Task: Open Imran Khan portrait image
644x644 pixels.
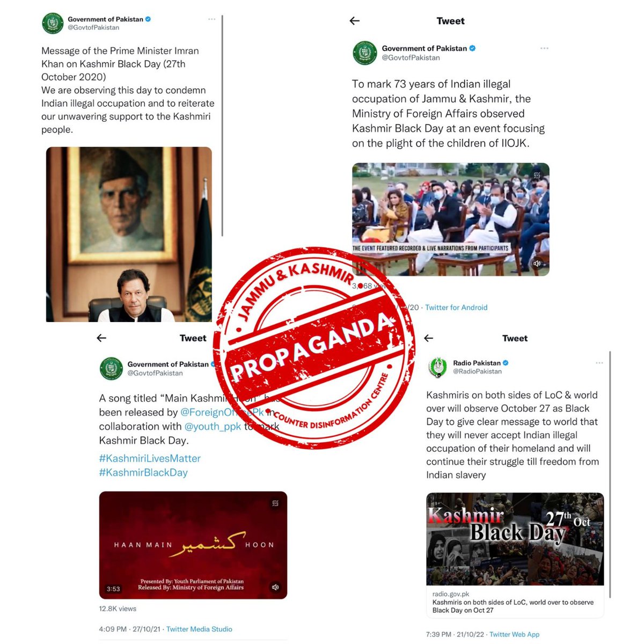Action: pyautogui.click(x=129, y=235)
